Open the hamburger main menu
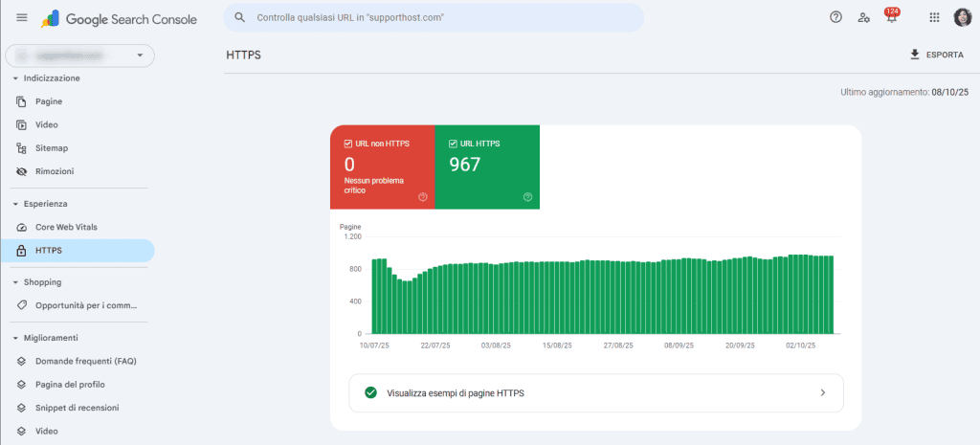The height and width of the screenshot is (445, 980). point(22,17)
